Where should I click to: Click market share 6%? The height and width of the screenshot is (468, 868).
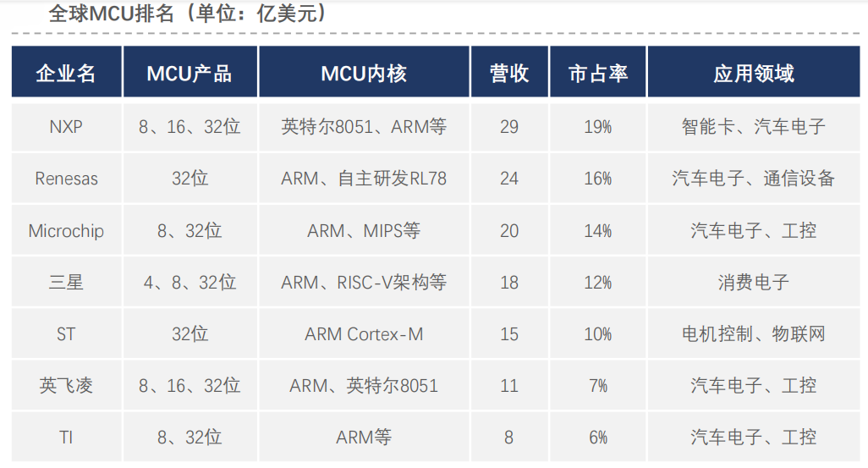(x=598, y=437)
